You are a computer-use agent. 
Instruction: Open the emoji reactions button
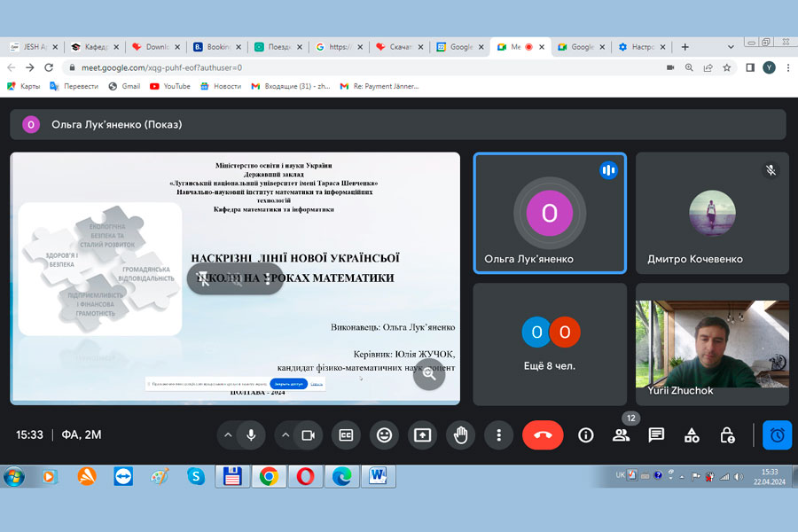(384, 435)
